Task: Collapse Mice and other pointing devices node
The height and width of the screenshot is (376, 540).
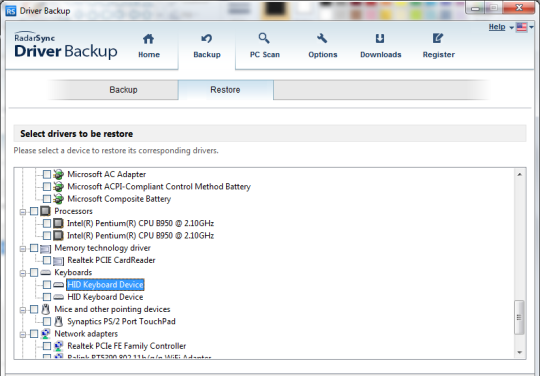Action: click(x=23, y=310)
